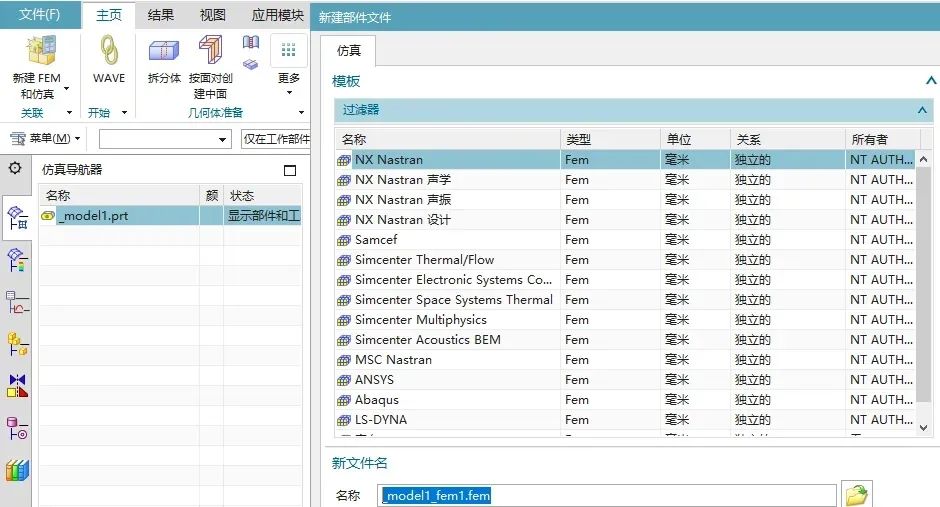Switch to the 结果 ribbon tab
Screen dimensions: 940x507
click(x=161, y=15)
